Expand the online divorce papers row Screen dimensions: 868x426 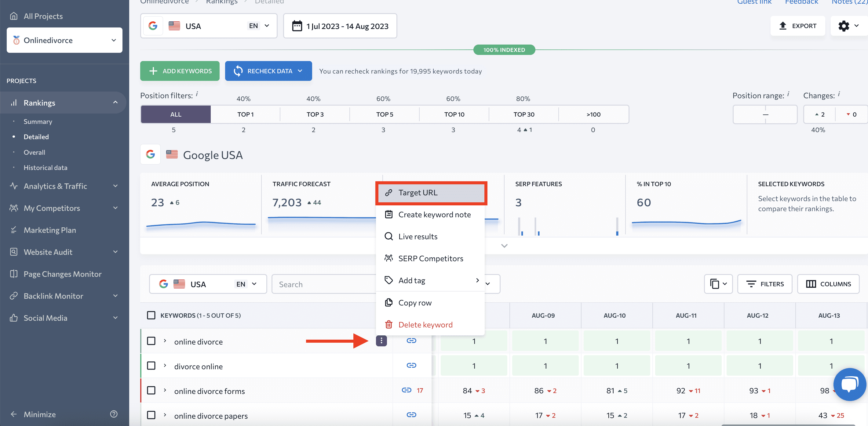point(165,414)
